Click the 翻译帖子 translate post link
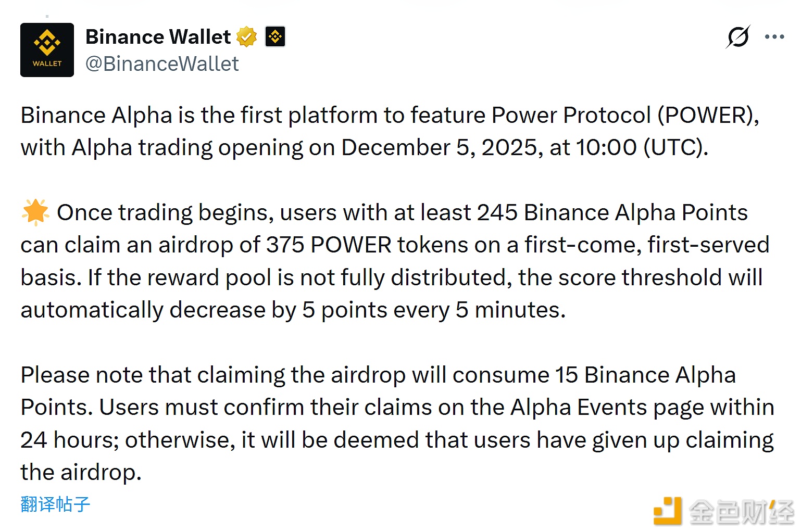Viewport: 801px width, 532px height. [55, 504]
